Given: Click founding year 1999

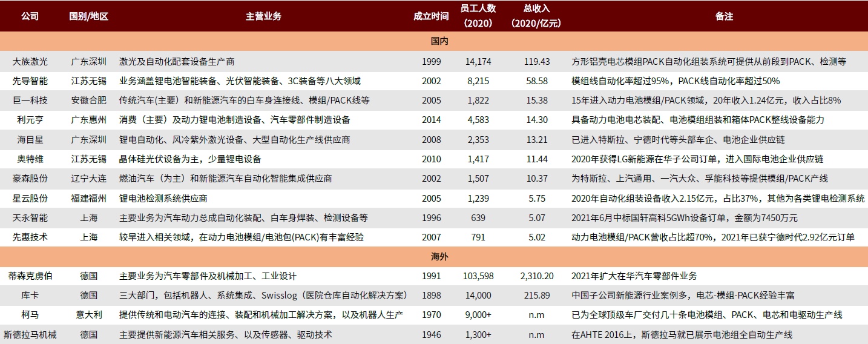Looking at the screenshot, I should (x=432, y=62).
